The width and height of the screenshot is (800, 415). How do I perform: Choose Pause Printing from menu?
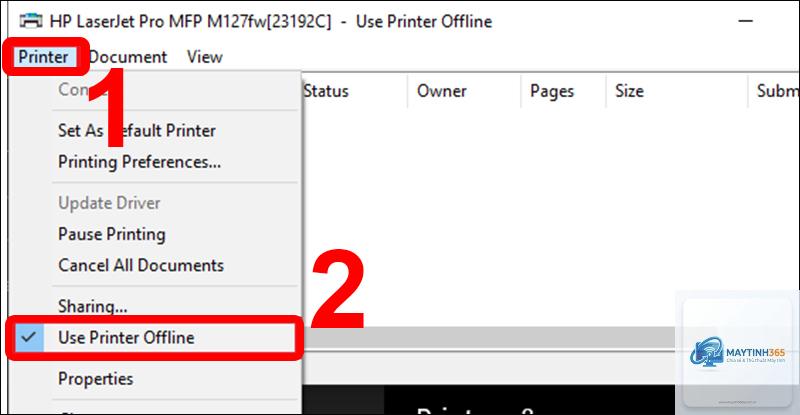coord(112,234)
